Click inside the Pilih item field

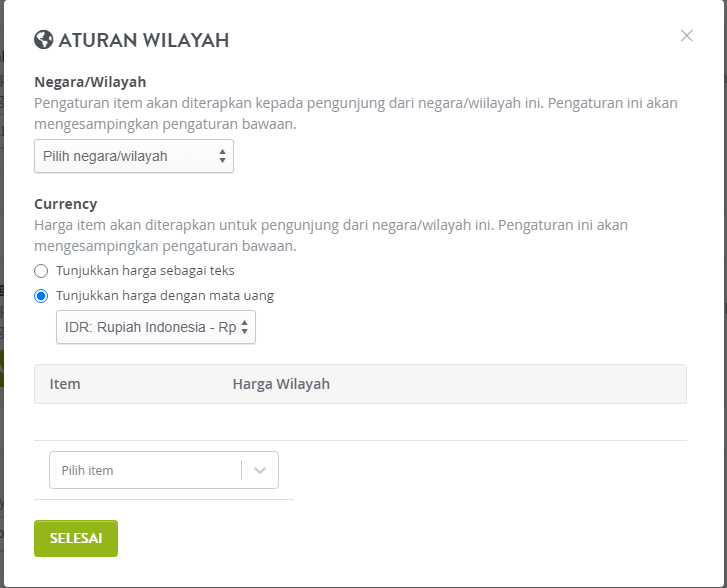(145, 470)
